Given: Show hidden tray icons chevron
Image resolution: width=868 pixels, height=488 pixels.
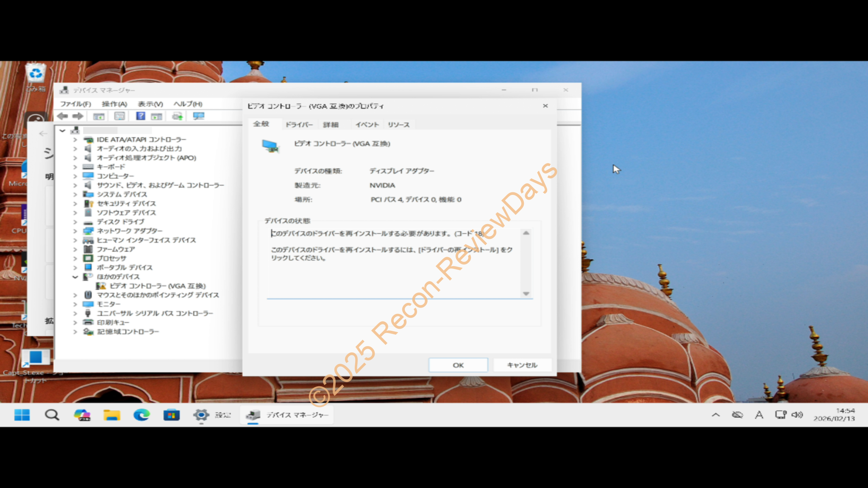Looking at the screenshot, I should pyautogui.click(x=715, y=415).
